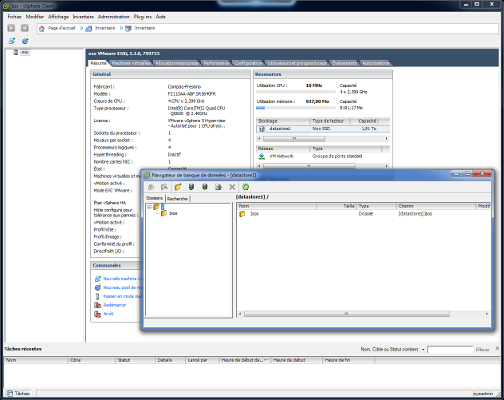Click the download from datastore icon

pyautogui.click(x=205, y=187)
